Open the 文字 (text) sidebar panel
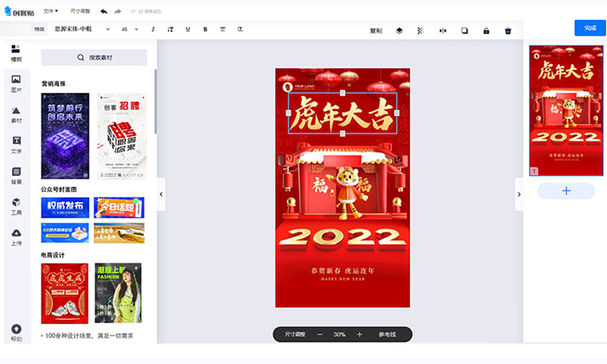This screenshot has width=607, height=364. click(16, 144)
